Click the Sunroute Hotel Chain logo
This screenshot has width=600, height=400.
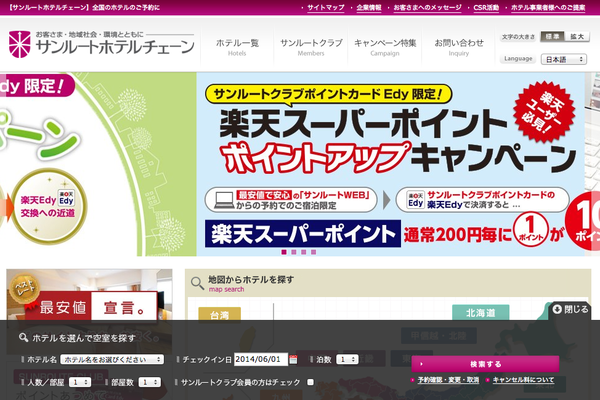[x=101, y=44]
